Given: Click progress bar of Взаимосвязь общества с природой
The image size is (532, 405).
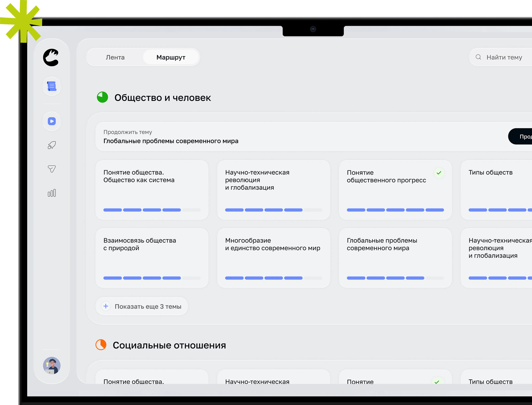Looking at the screenshot, I should (152, 278).
